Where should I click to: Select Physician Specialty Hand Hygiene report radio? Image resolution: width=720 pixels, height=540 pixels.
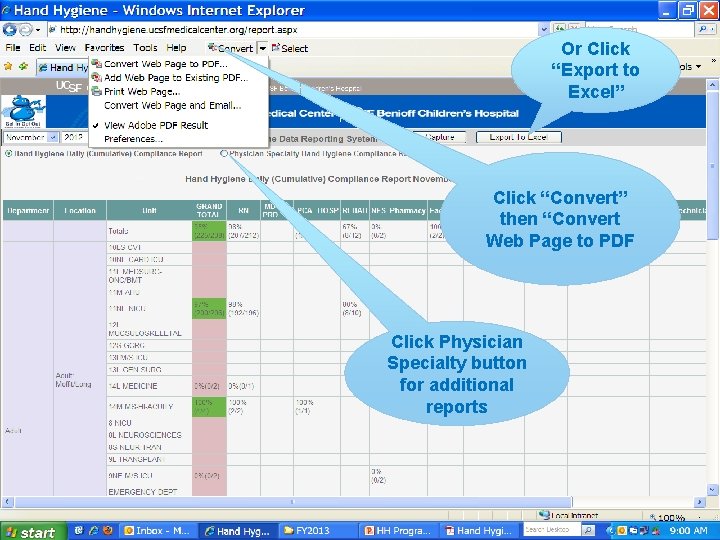(224, 154)
